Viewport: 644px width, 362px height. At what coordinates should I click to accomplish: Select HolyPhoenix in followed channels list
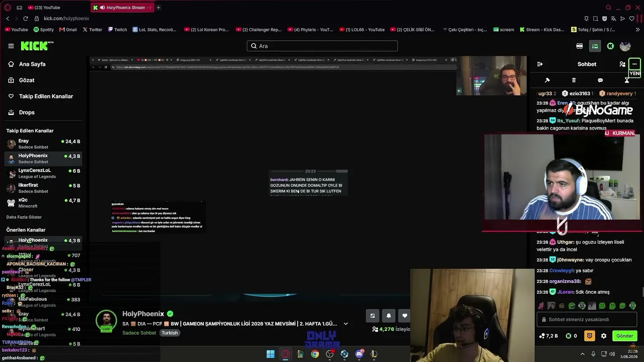(43, 159)
